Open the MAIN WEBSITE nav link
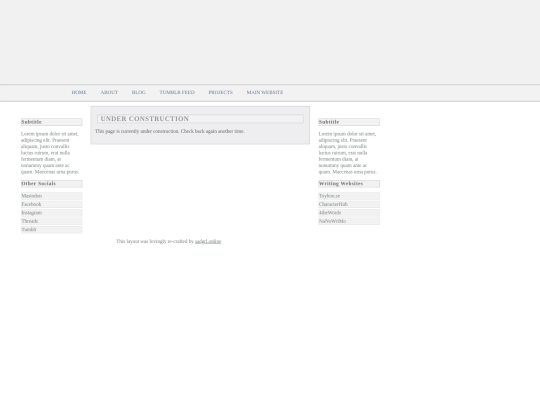Screen dimensions: 540x405 point(264,92)
